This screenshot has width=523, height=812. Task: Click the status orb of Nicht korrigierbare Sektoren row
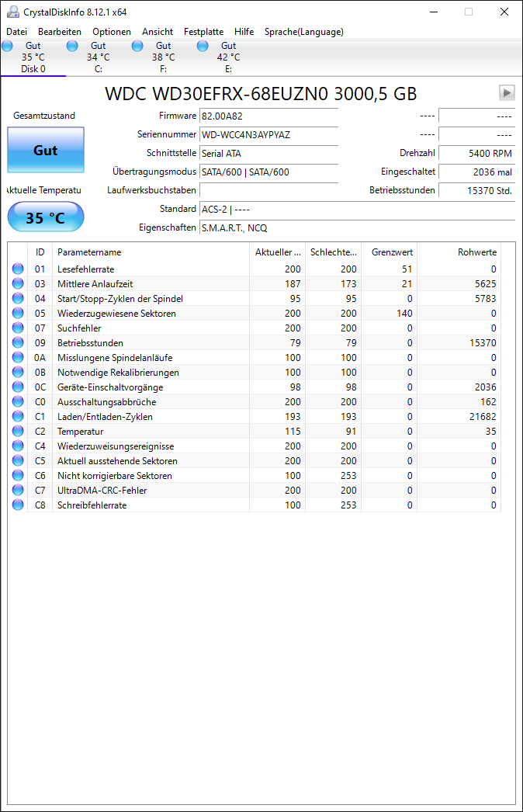[x=18, y=475]
